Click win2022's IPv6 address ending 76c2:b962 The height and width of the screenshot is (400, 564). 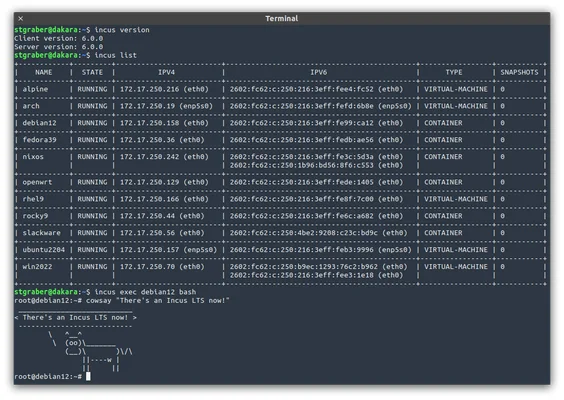coord(304,267)
